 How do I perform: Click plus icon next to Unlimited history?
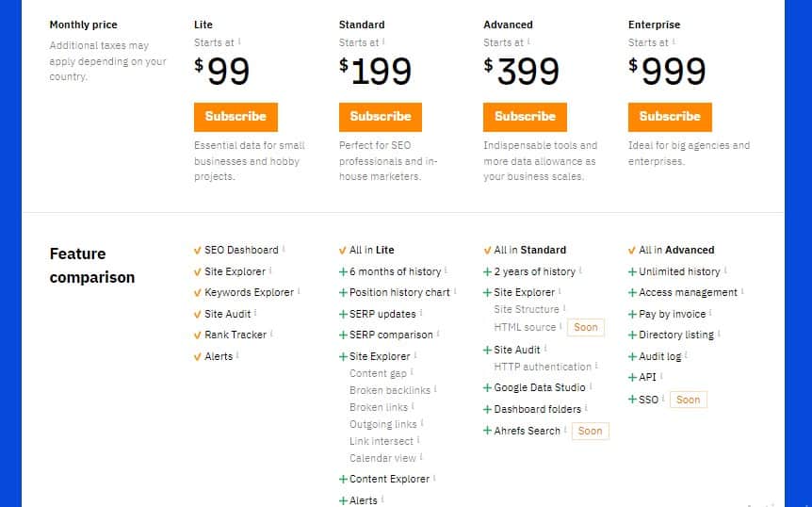coord(632,272)
